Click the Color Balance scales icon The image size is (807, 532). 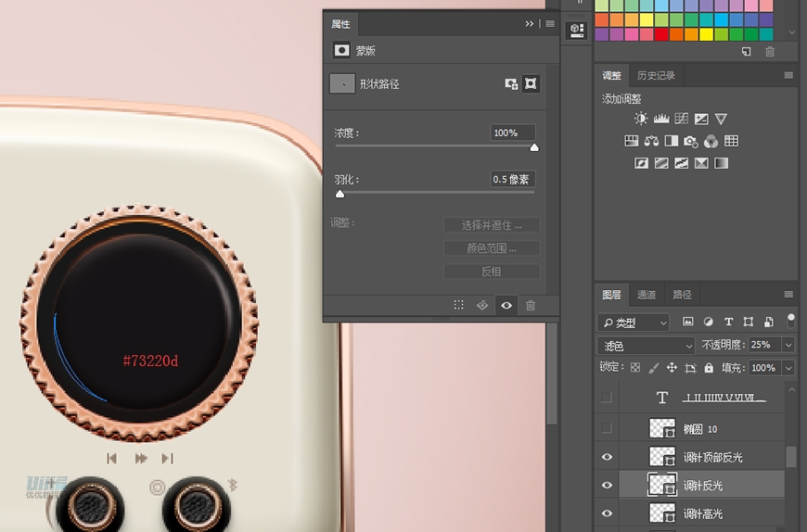coord(651,141)
